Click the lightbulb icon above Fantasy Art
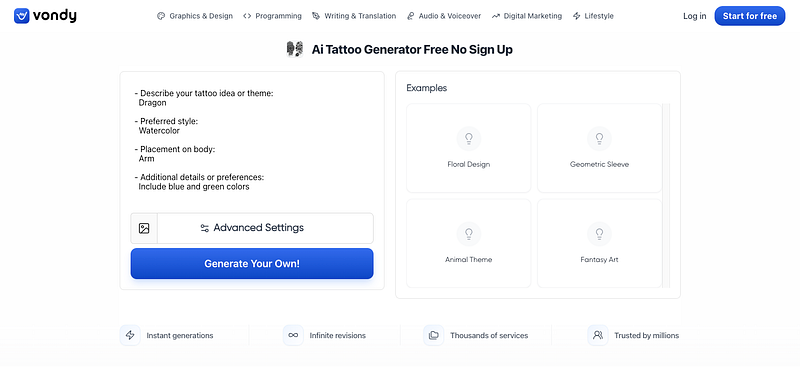Viewport: 800px width, 367px height. click(599, 234)
